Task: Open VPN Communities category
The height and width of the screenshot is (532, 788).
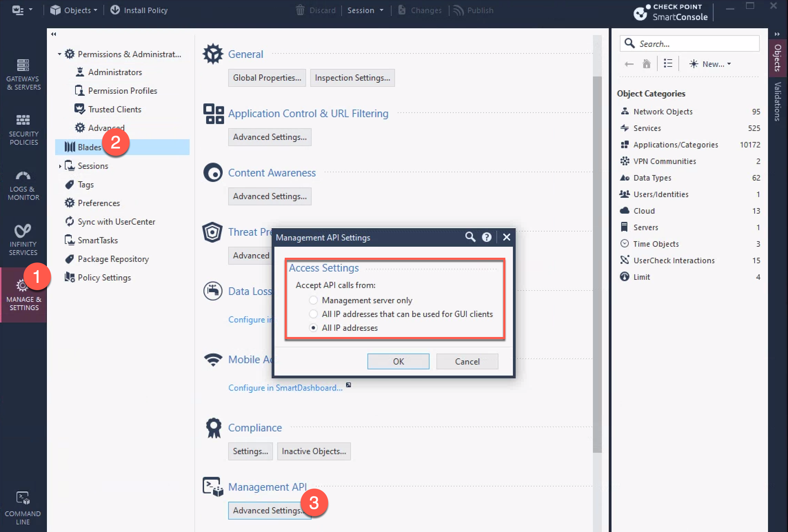Action: point(689,161)
